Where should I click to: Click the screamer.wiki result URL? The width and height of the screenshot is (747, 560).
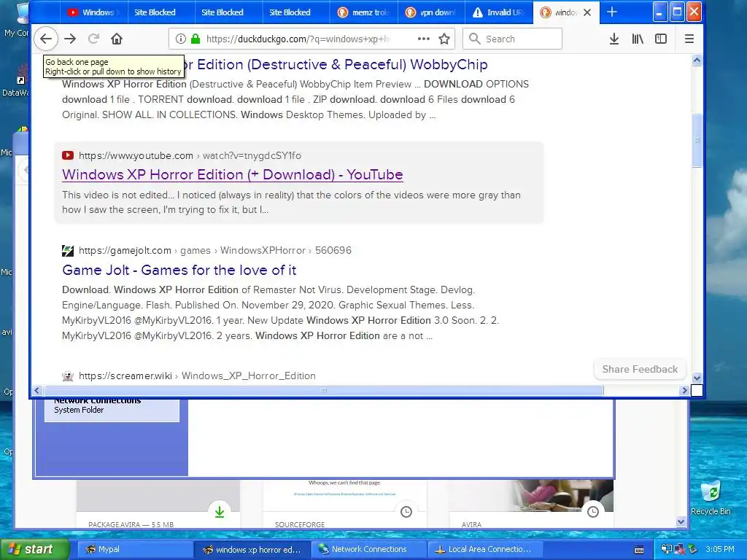tap(197, 376)
